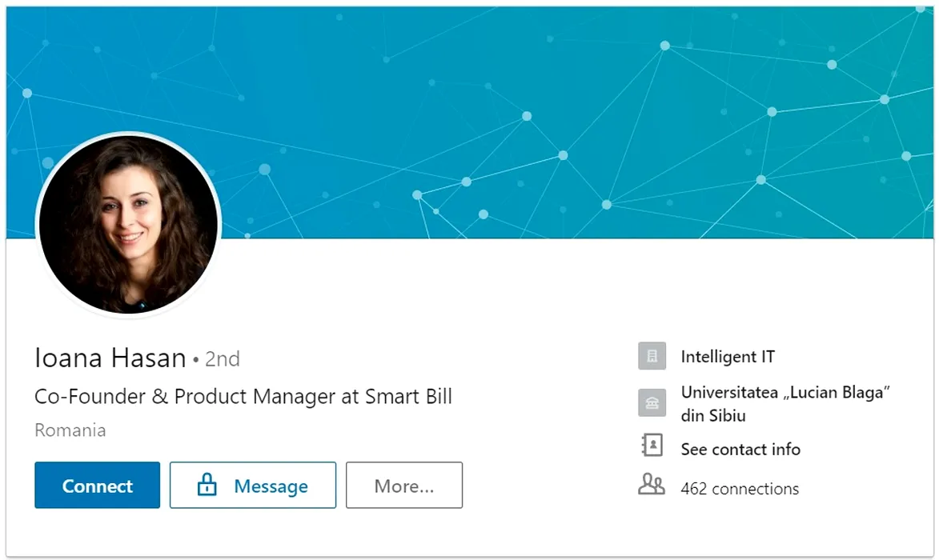This screenshot has height=560, width=939.
Task: Click the connections people icon
Action: [x=652, y=485]
